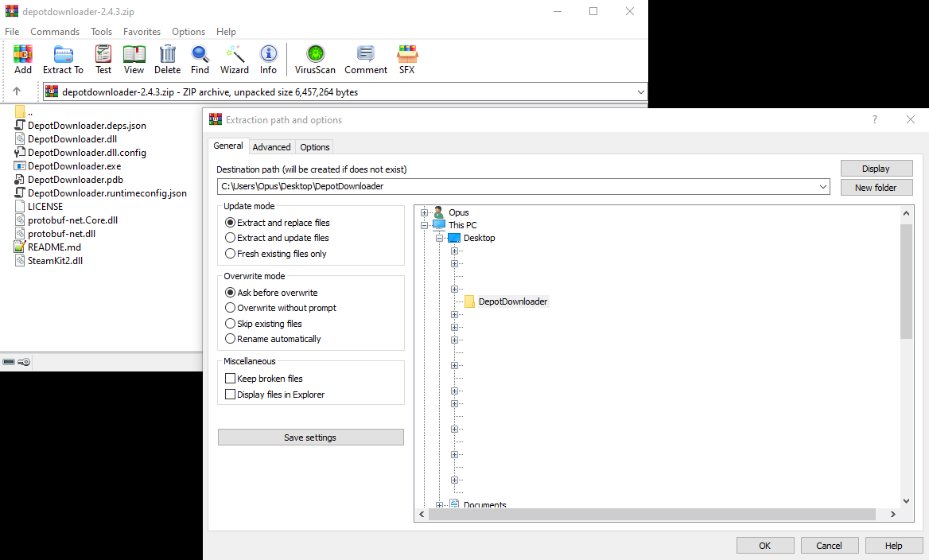Confirm extraction with OK button
The height and width of the screenshot is (560, 929).
point(765,546)
